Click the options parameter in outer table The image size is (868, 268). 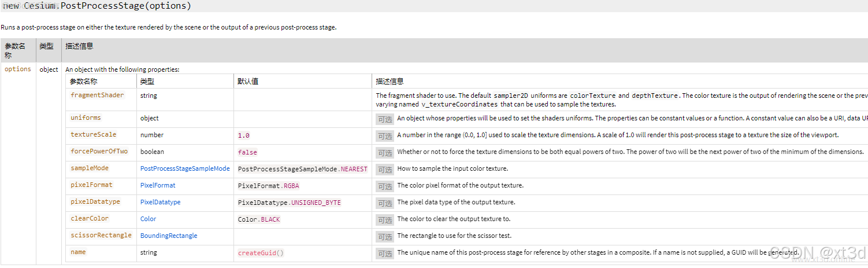click(18, 69)
